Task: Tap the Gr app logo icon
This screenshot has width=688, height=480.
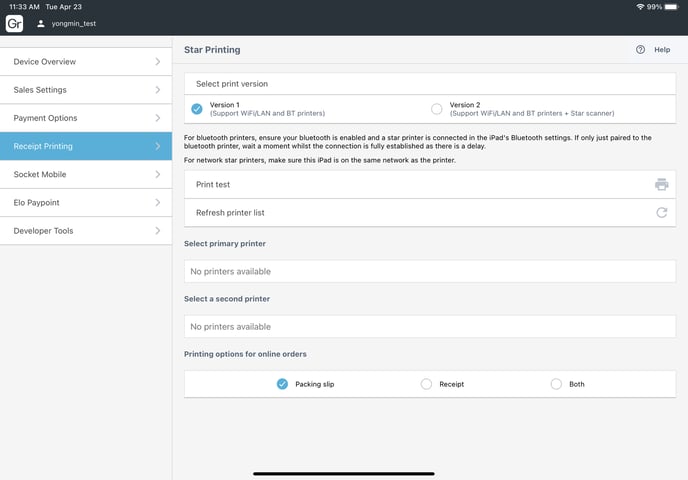Action: [14, 23]
